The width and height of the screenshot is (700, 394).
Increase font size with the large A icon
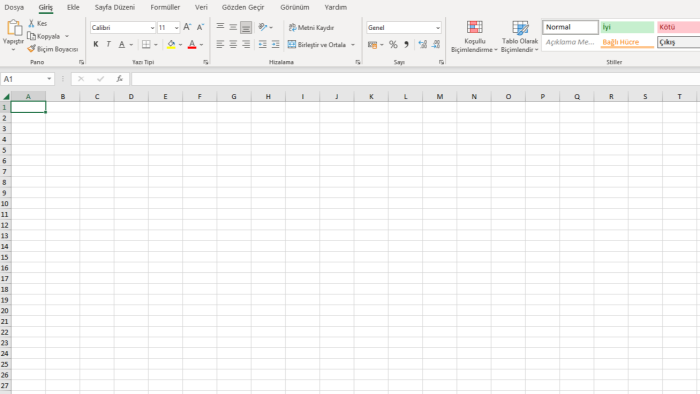(x=187, y=27)
